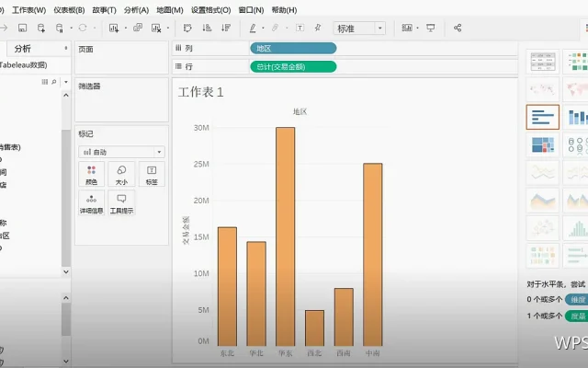Click the 工作表 1 sheet title
588x368 pixels.
(x=200, y=92)
